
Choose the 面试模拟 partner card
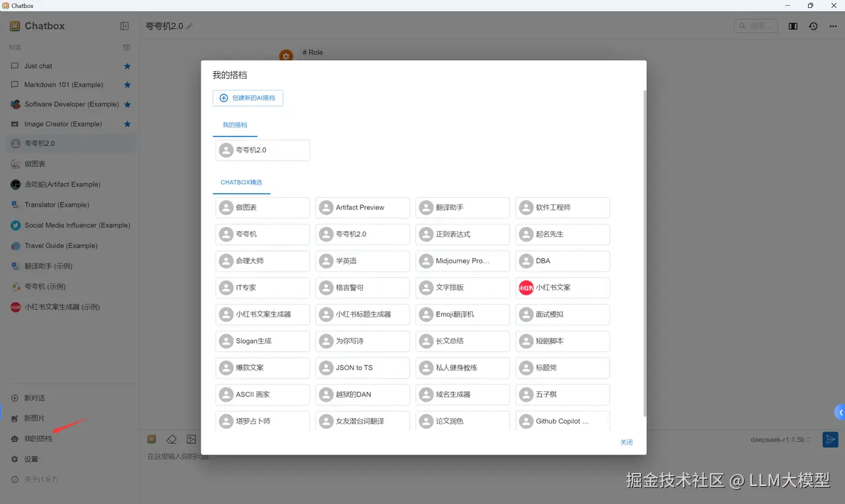tap(562, 314)
